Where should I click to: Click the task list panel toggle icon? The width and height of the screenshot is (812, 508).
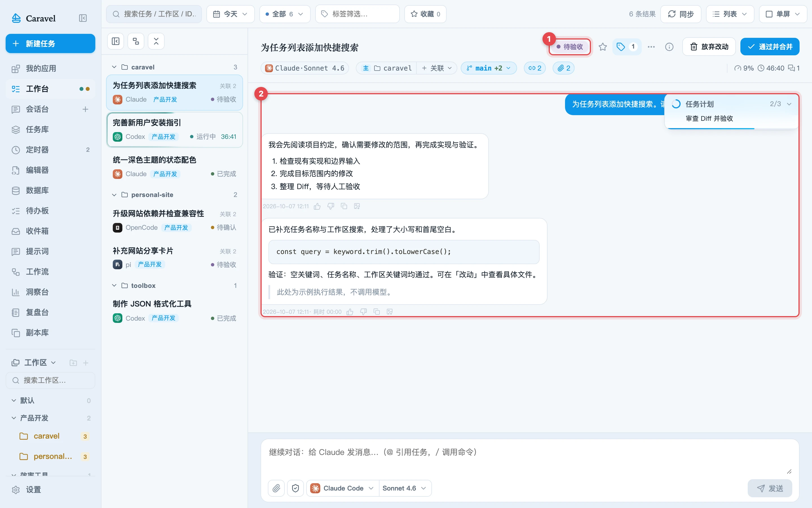tap(116, 41)
